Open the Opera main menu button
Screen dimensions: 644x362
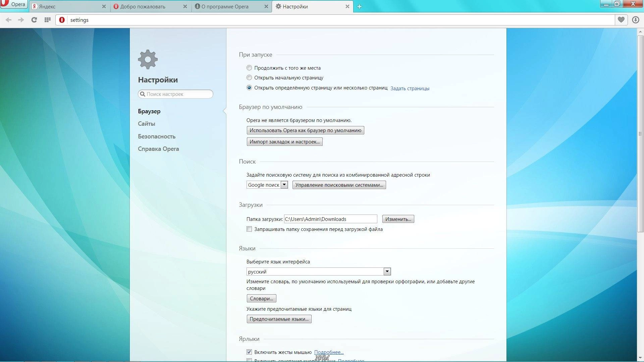pos(13,4)
